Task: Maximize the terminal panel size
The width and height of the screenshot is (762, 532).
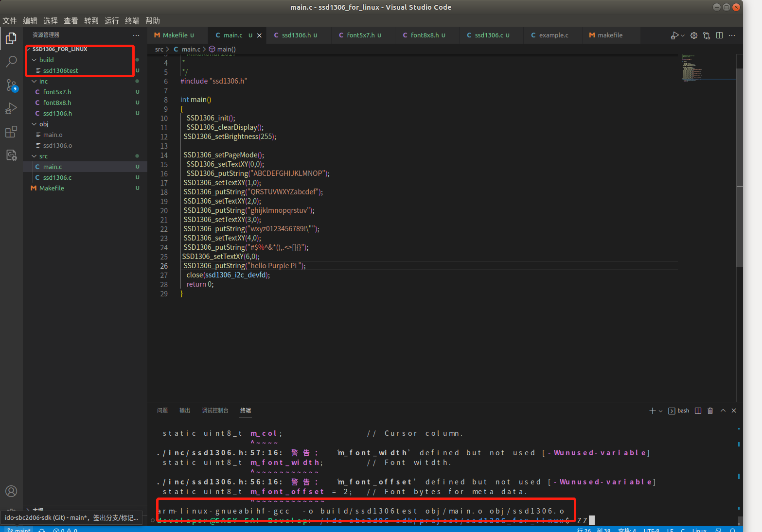Action: pos(723,411)
